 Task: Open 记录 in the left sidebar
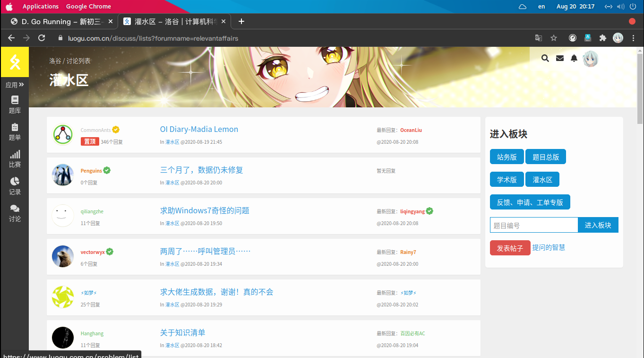[15, 186]
